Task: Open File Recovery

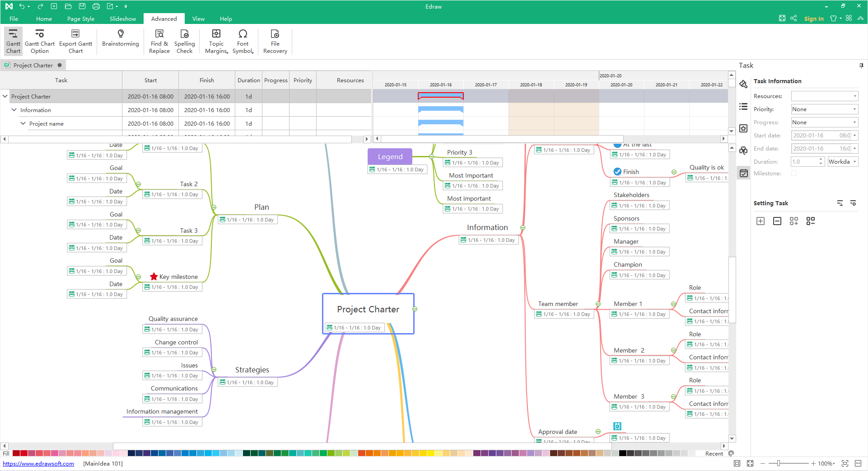Action: [275, 41]
